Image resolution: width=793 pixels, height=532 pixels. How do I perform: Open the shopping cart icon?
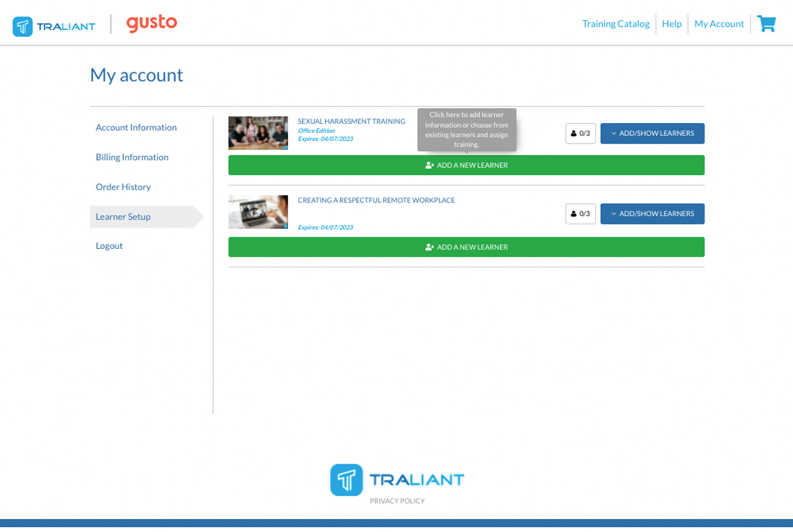pos(766,23)
